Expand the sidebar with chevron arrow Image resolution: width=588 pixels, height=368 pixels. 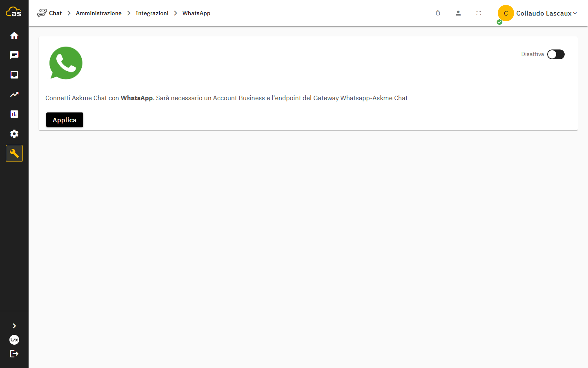click(14, 326)
